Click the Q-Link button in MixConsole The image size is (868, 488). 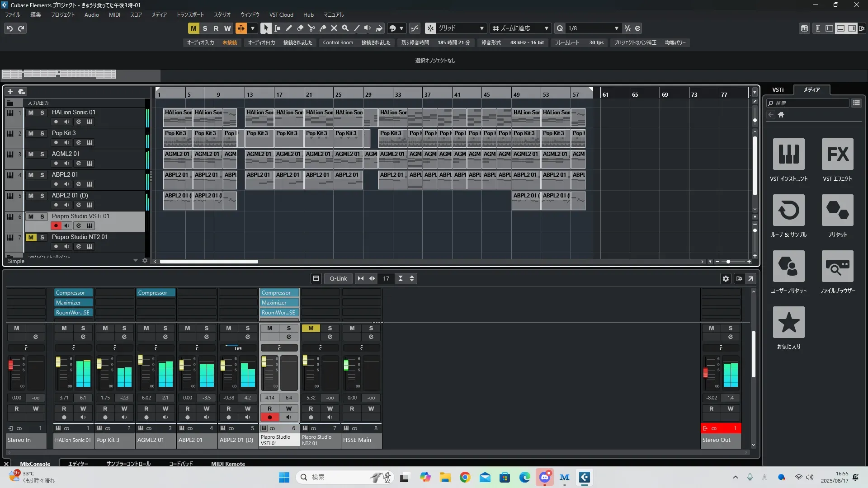click(x=338, y=278)
